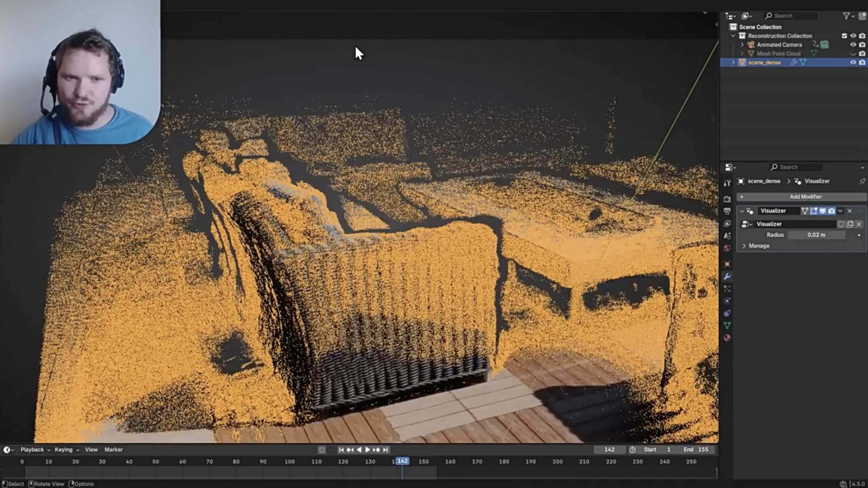This screenshot has width=868, height=488.
Task: Uncheck the Reconstruction Collection exclude checkbox
Action: (x=844, y=36)
